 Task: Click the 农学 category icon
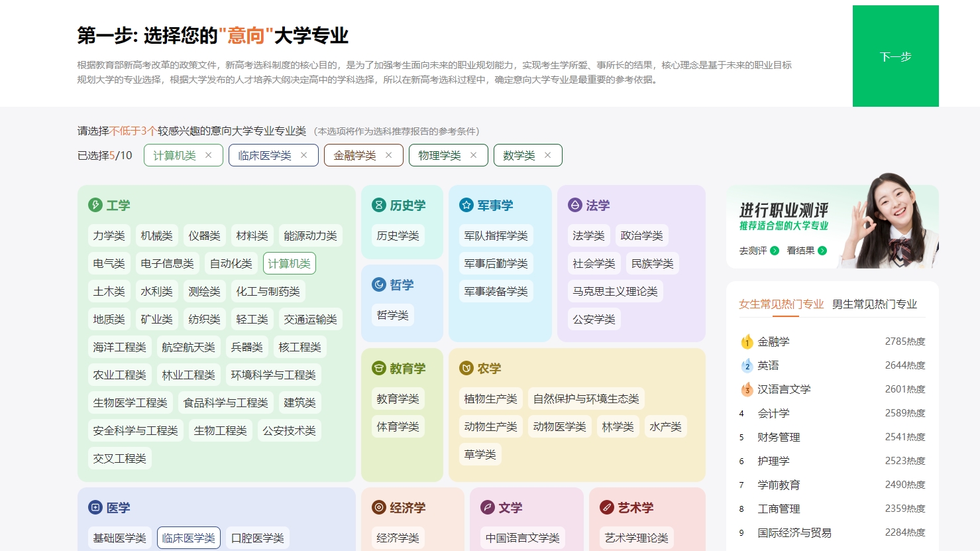[x=464, y=368]
